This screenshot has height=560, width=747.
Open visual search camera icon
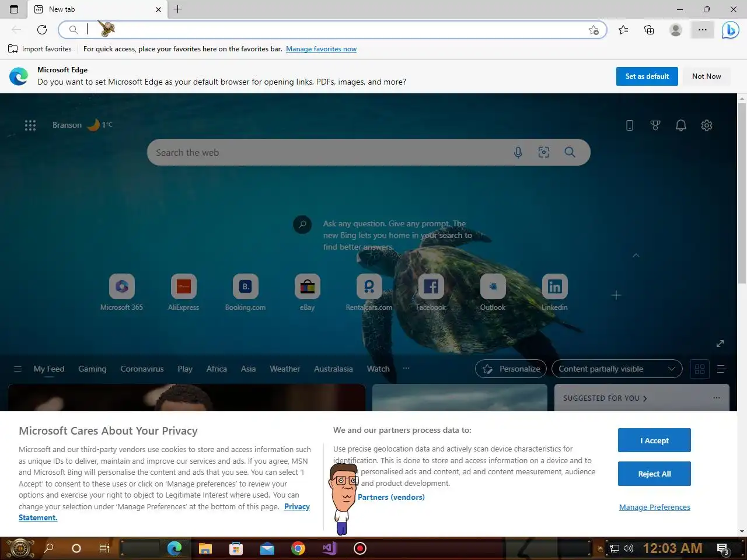(x=544, y=152)
